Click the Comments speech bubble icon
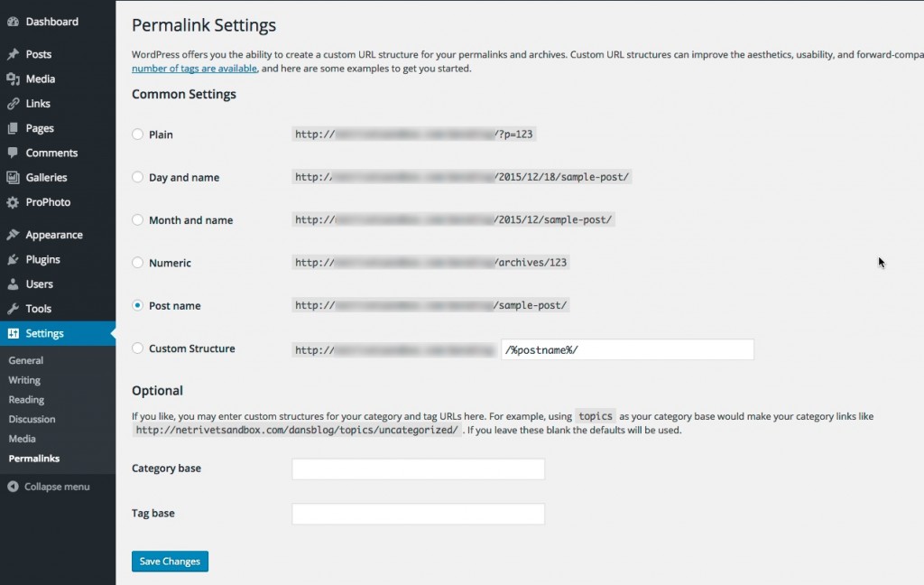Screen dimensions: 924x585 click(x=13, y=153)
